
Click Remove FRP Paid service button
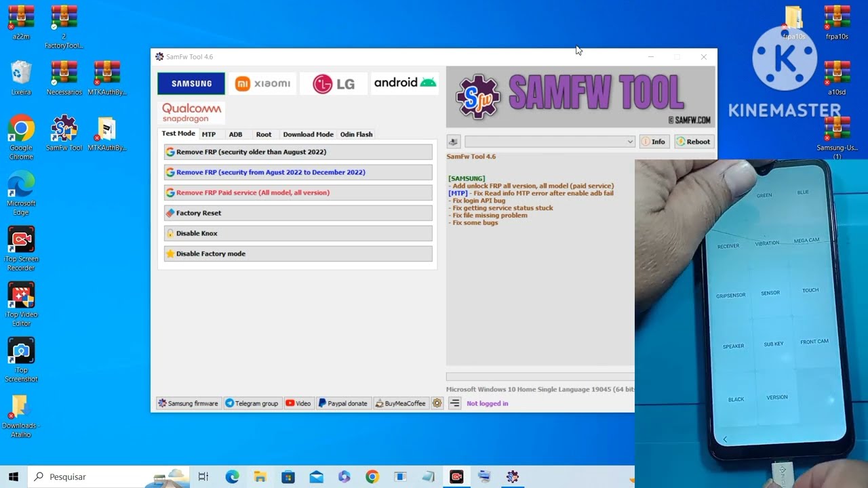[298, 192]
